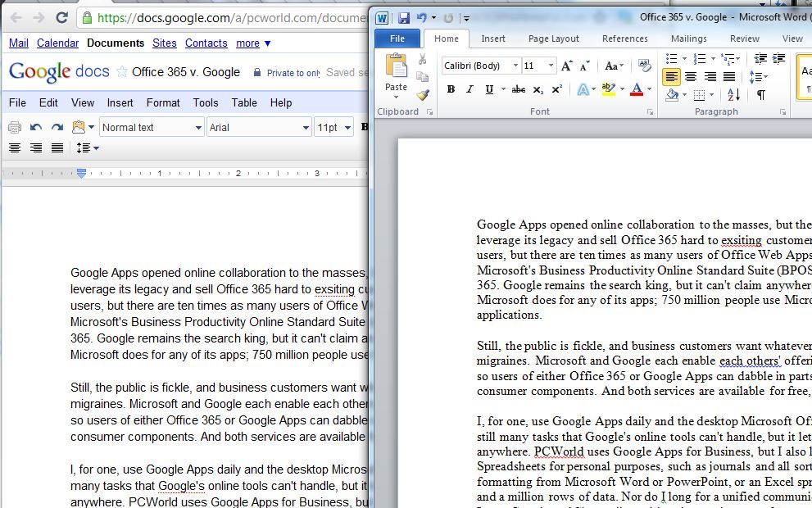The height and width of the screenshot is (508, 812).
Task: Star the Office 365 v. Google document
Action: coord(122,71)
